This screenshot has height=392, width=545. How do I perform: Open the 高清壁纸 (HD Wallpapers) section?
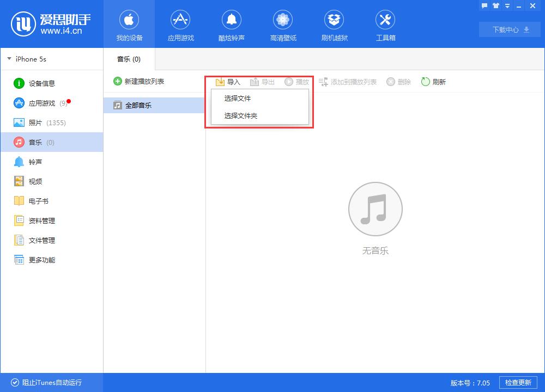(x=282, y=24)
